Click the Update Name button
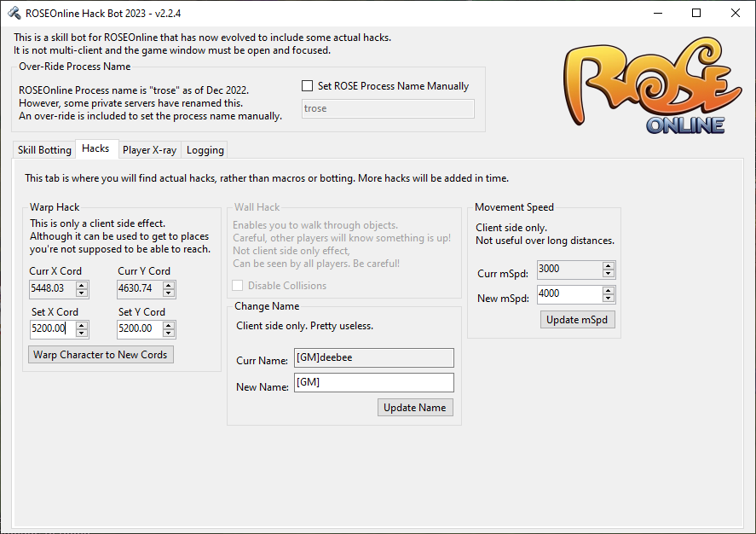The height and width of the screenshot is (534, 756). click(415, 408)
